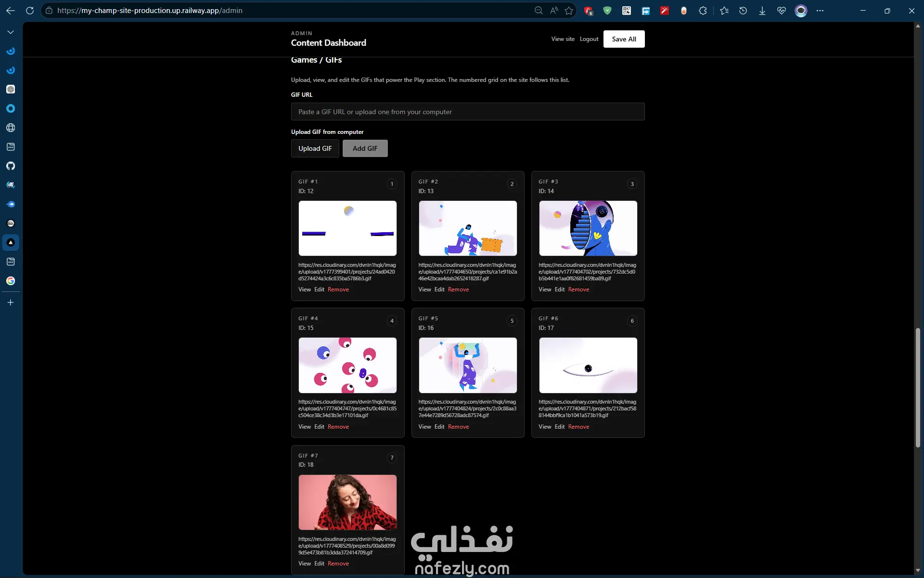Open the green shield ad blocker extension
The image size is (924, 578).
point(607,11)
